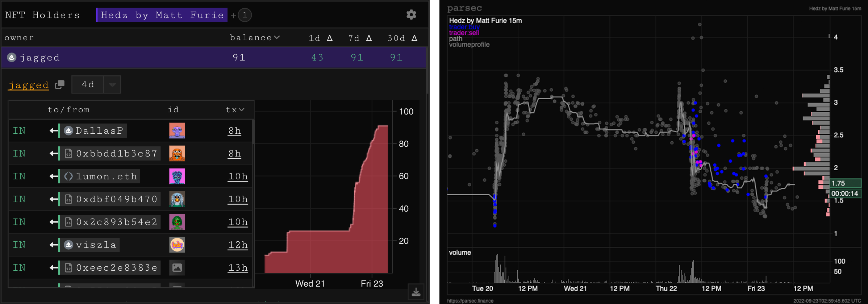Image resolution: width=868 pixels, height=304 pixels.
Task: Open the NFT Holders settings gear
Action: point(411,15)
